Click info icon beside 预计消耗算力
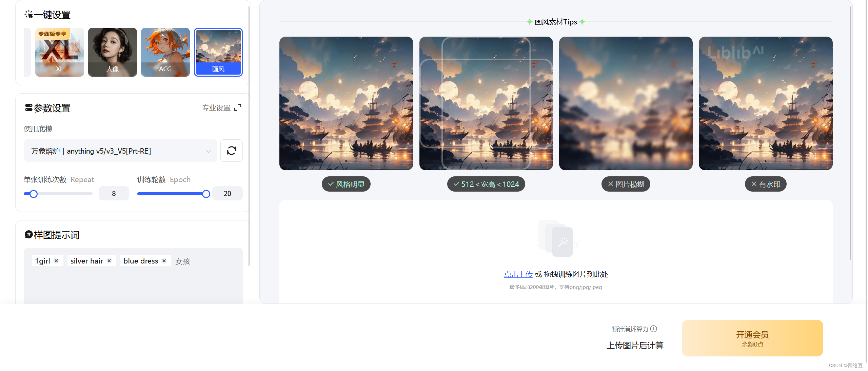The width and height of the screenshot is (868, 371). pos(654,329)
